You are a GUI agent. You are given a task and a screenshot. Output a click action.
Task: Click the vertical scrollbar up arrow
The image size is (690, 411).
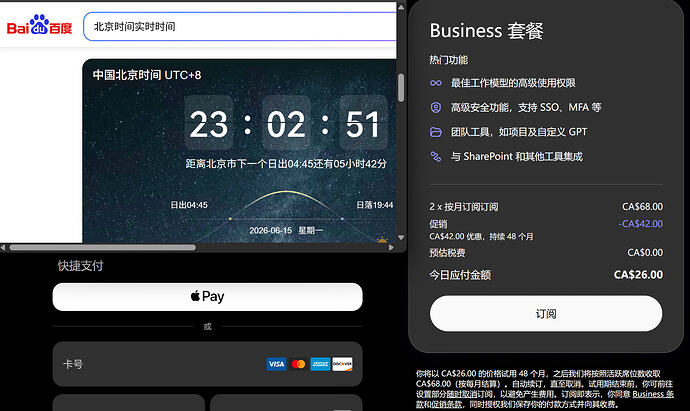click(401, 7)
